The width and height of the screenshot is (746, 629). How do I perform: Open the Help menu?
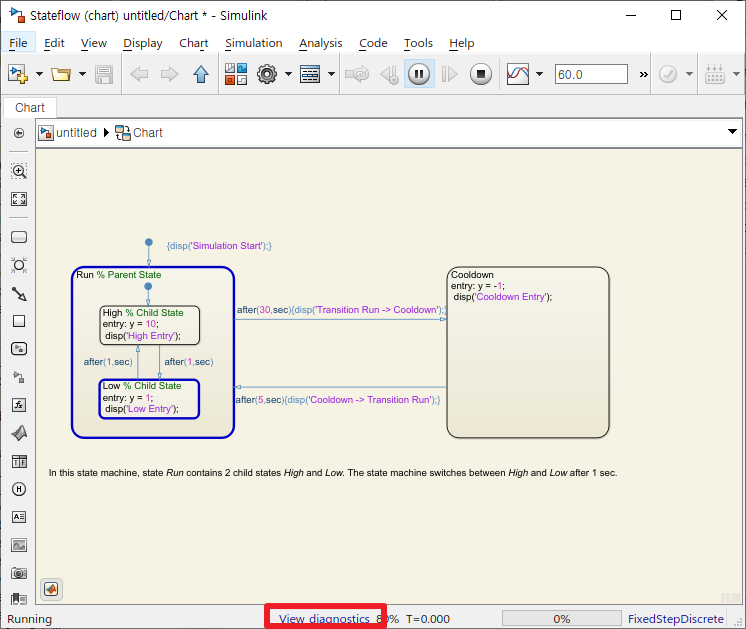[461, 43]
